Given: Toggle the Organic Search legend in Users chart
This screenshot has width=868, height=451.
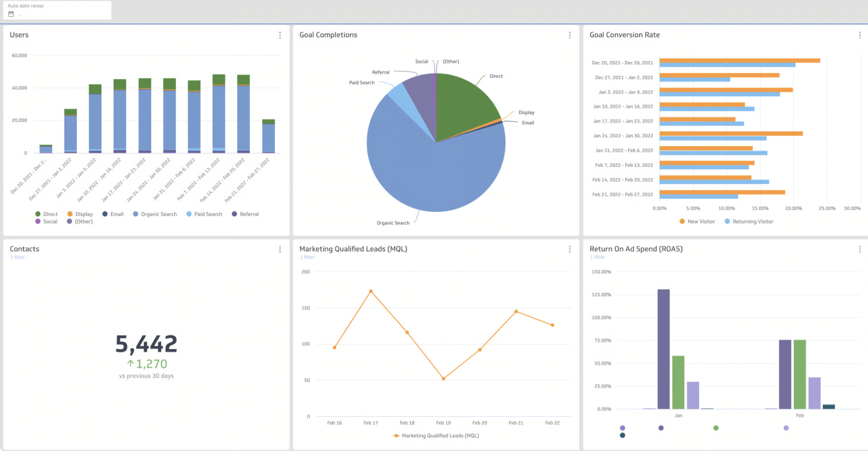Looking at the screenshot, I should click(x=155, y=214).
